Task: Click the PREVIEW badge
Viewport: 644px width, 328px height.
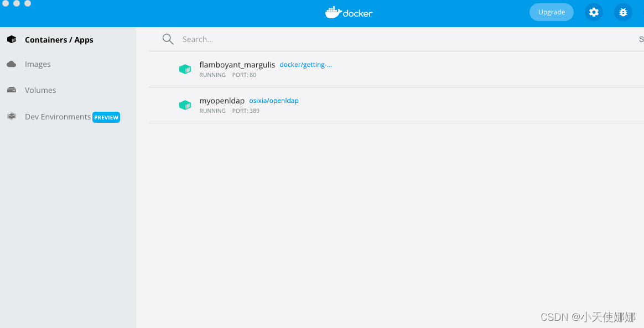Action: (106, 117)
